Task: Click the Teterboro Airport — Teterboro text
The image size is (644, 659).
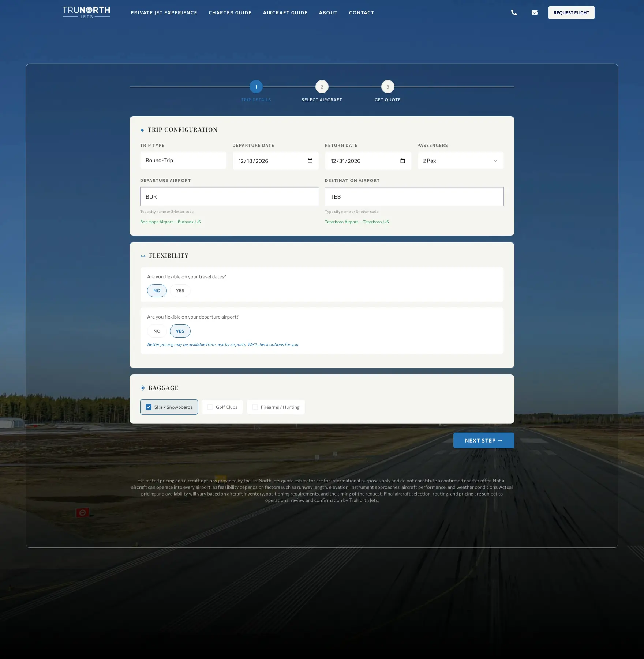Action: [357, 222]
